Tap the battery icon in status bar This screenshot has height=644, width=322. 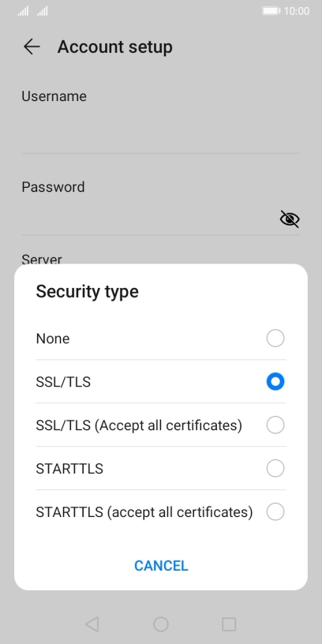tap(271, 11)
